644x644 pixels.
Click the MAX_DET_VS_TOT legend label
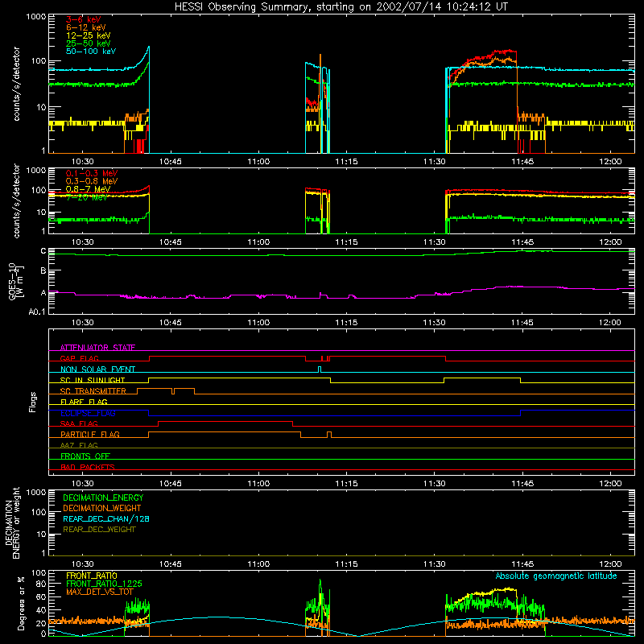coord(100,592)
